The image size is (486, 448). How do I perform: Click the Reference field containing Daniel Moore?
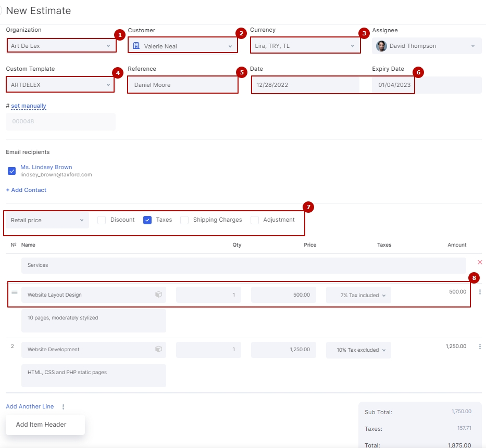click(182, 85)
